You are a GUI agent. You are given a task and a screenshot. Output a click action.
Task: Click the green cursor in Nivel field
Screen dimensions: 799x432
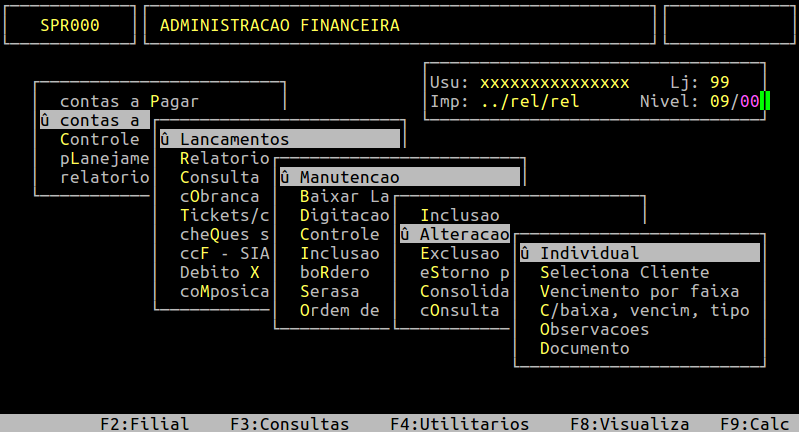[x=765, y=101]
